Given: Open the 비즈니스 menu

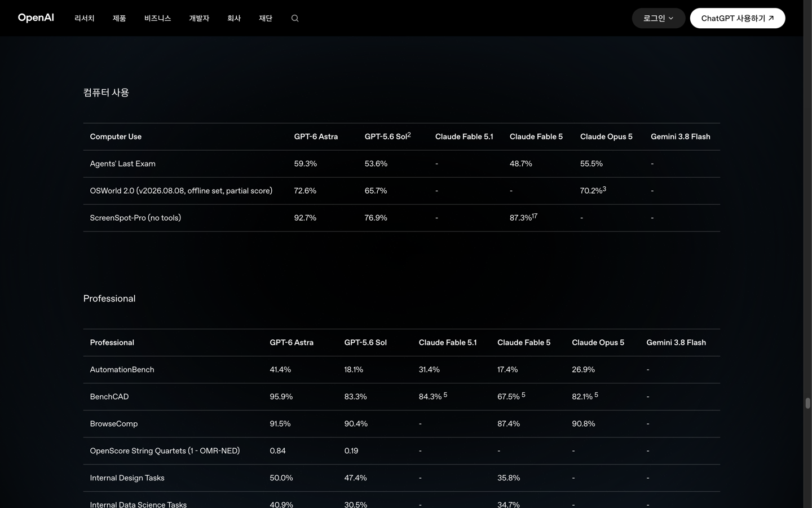Looking at the screenshot, I should coord(157,18).
